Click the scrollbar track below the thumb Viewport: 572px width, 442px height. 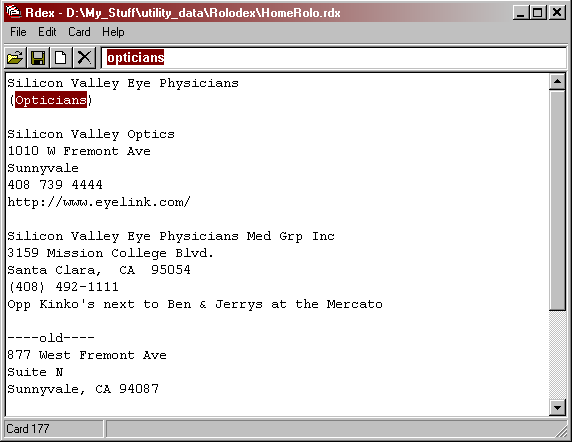click(557, 355)
